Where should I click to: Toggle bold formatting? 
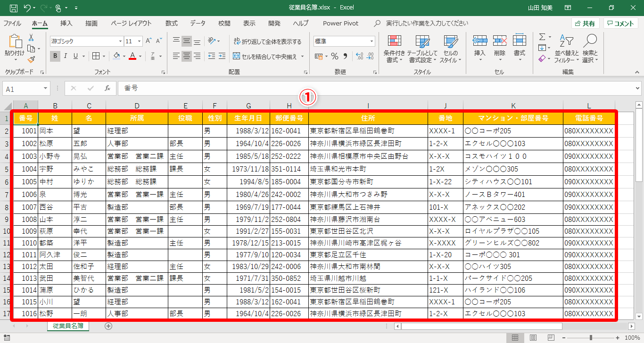click(56, 57)
